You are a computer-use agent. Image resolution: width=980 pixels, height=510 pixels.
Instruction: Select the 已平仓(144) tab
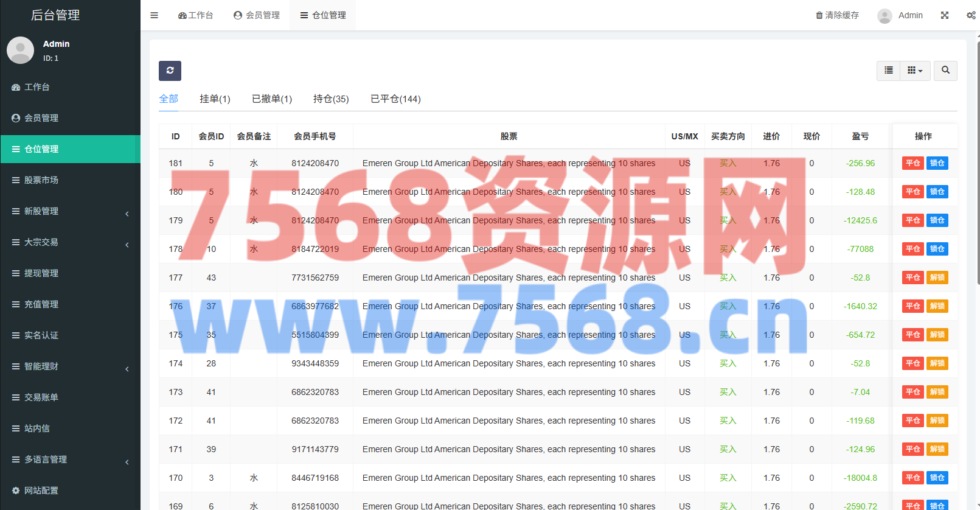coord(395,99)
